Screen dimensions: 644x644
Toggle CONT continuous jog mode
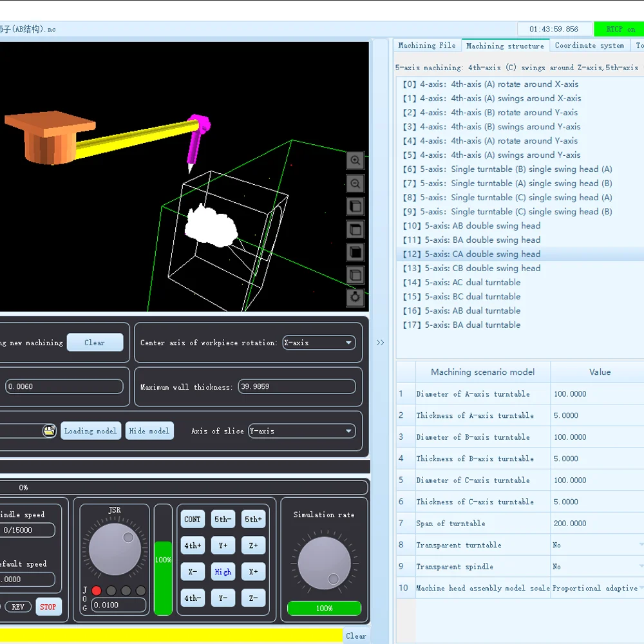[x=193, y=519]
